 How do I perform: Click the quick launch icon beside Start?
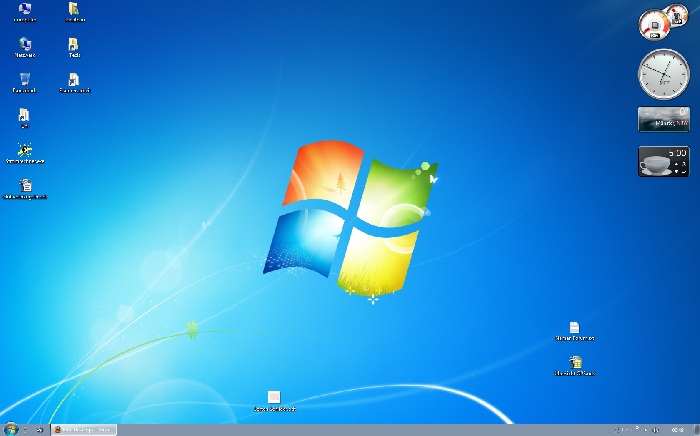pyautogui.click(x=39, y=430)
